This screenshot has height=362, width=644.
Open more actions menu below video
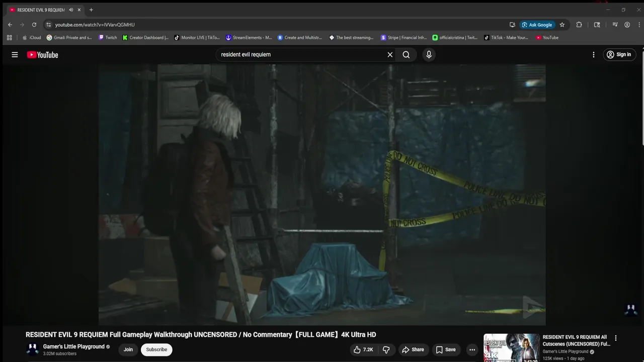pos(472,350)
